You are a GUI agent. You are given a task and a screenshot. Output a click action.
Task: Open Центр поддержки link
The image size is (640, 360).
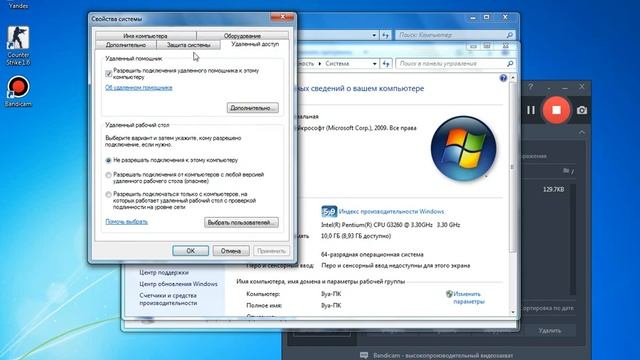point(164,272)
